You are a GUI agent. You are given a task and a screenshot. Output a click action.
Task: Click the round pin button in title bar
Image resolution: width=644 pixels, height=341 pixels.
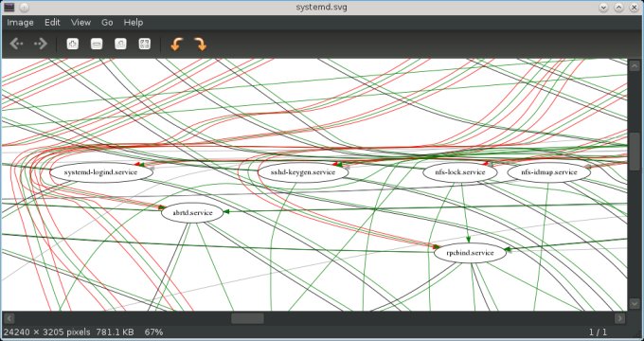pos(25,8)
